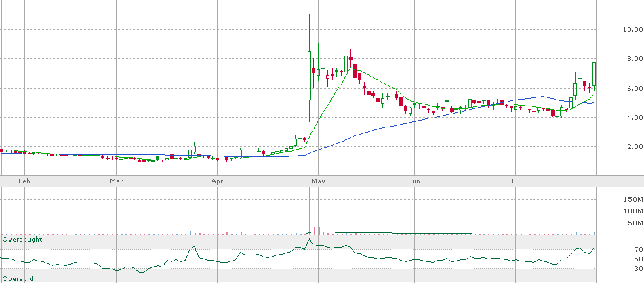Click the 50M volume axis label
The image size is (644, 283).
coord(635,223)
